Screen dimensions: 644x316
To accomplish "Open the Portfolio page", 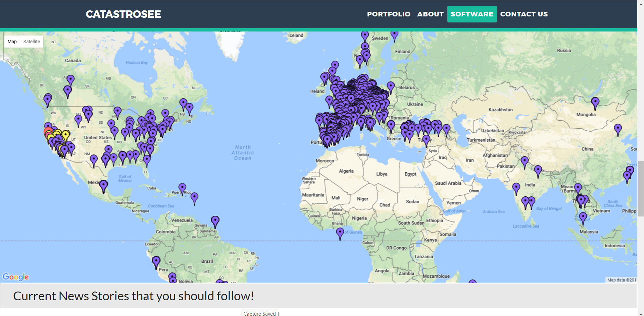I will click(389, 14).
